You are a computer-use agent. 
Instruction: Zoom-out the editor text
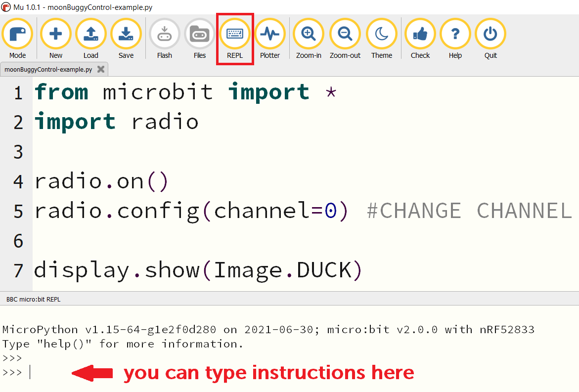point(345,39)
